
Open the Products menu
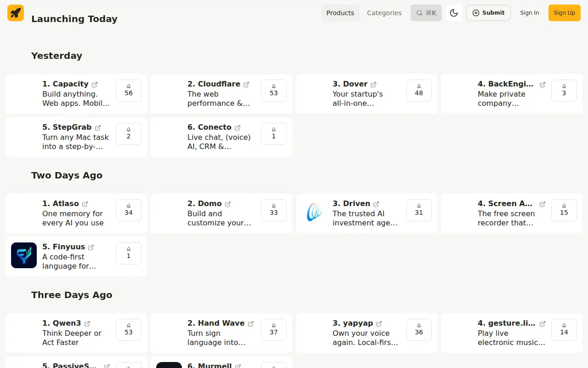[x=340, y=13]
